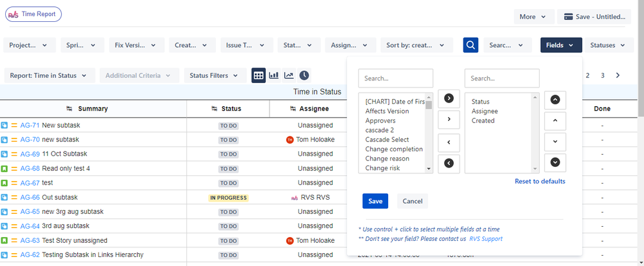This screenshot has width=644, height=266.
Task: Click the left fields Search input box
Action: (x=396, y=79)
